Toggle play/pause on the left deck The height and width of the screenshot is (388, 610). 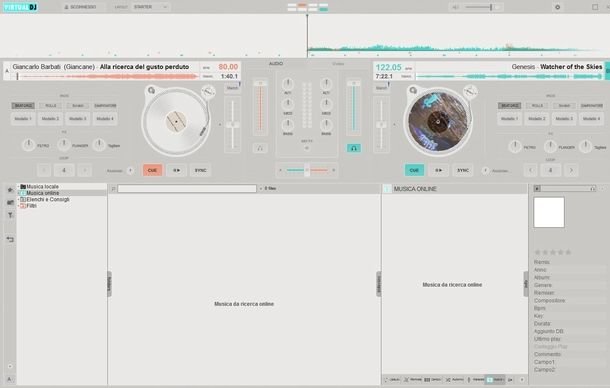[x=177, y=170]
